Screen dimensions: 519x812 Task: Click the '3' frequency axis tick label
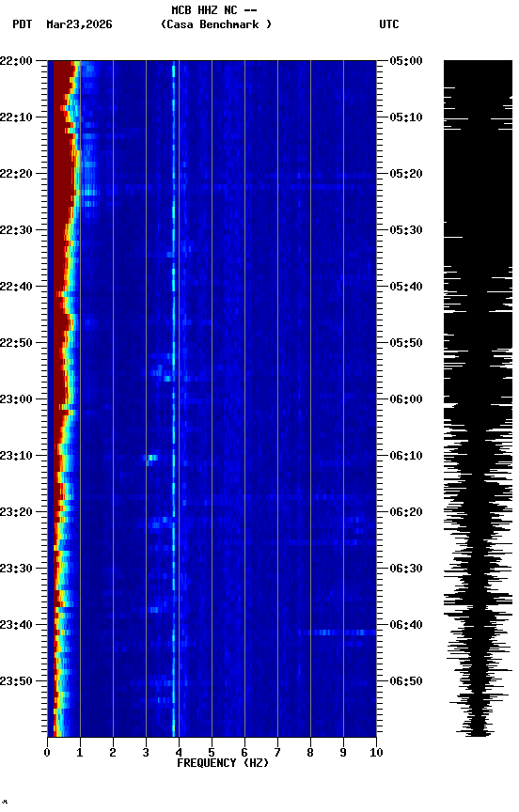(x=146, y=753)
